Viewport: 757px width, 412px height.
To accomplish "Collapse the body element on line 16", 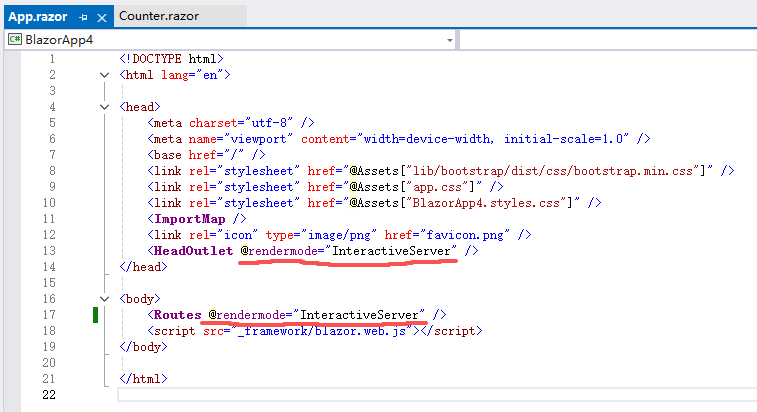I will [104, 299].
